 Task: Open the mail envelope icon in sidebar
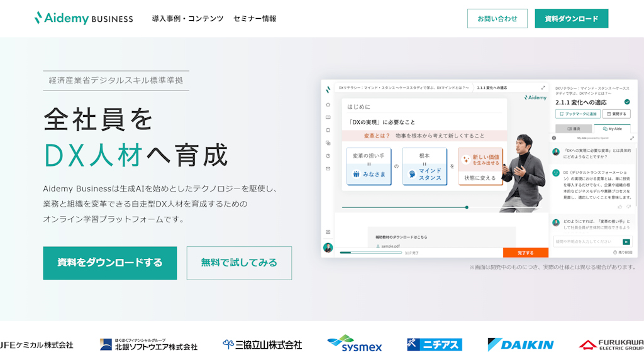pyautogui.click(x=328, y=168)
